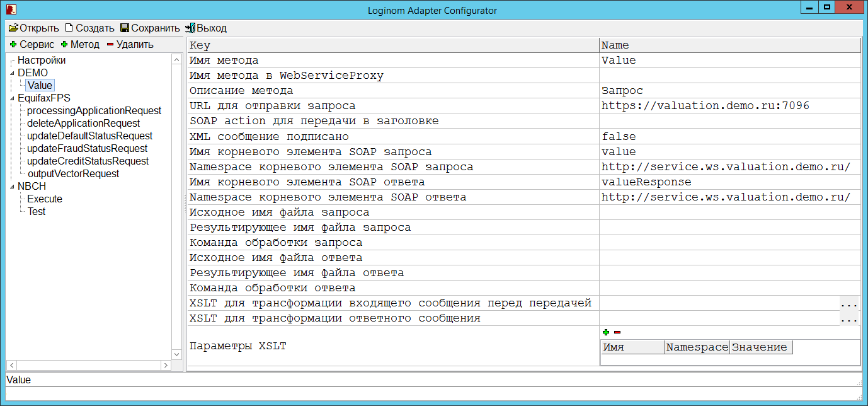Click the red minus Удалить icon

pyautogui.click(x=110, y=45)
